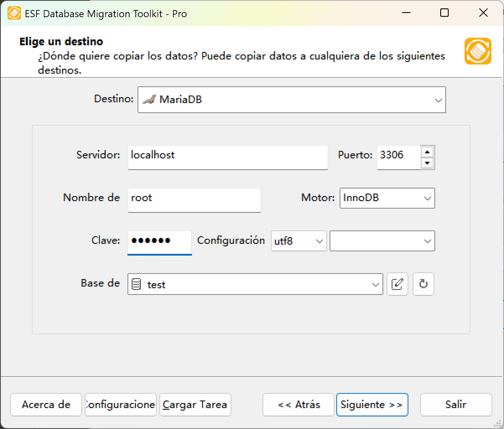Viewport: 504px width, 429px height.
Task: Focus the Clave password field
Action: (x=159, y=242)
